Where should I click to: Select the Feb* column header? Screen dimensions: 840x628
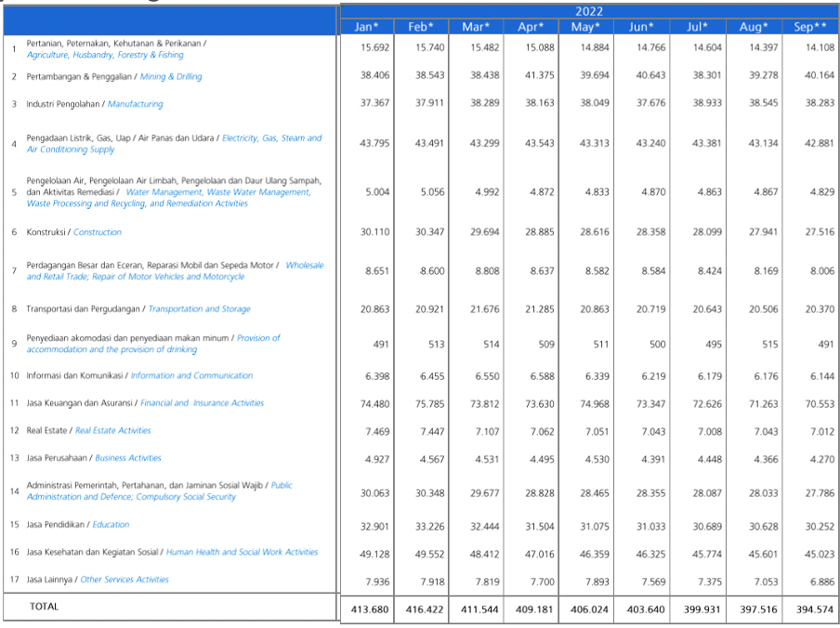[421, 27]
